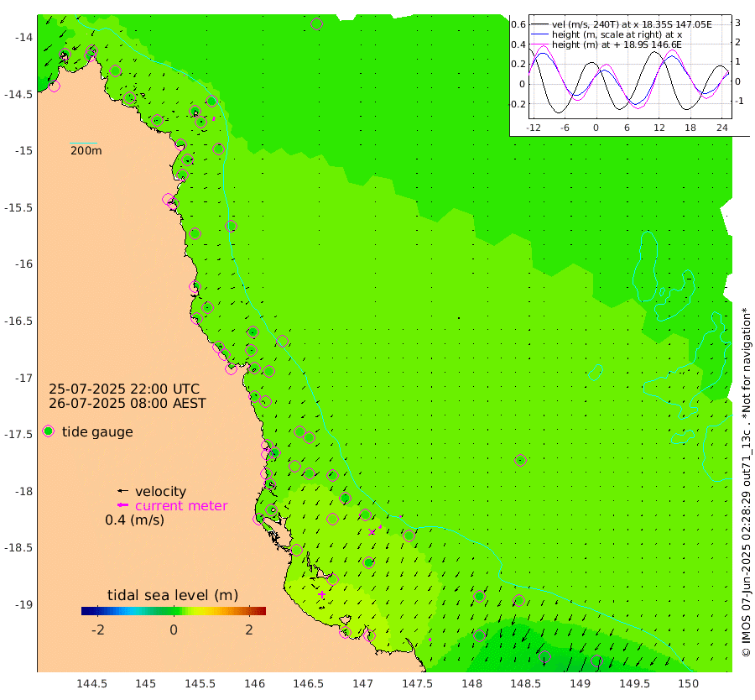Screen dimensions: 755x700
Task: Click the '144.5' longitude tick label
Action: [91, 683]
